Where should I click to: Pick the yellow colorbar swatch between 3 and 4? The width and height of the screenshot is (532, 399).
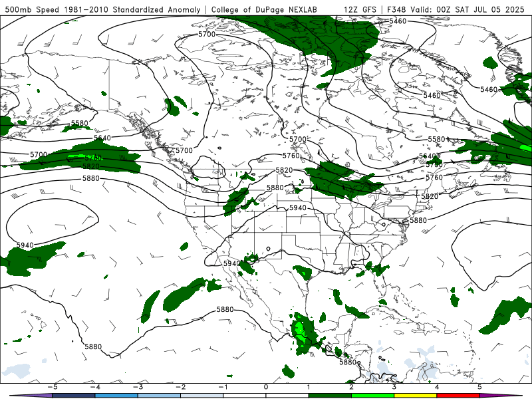pos(416,396)
